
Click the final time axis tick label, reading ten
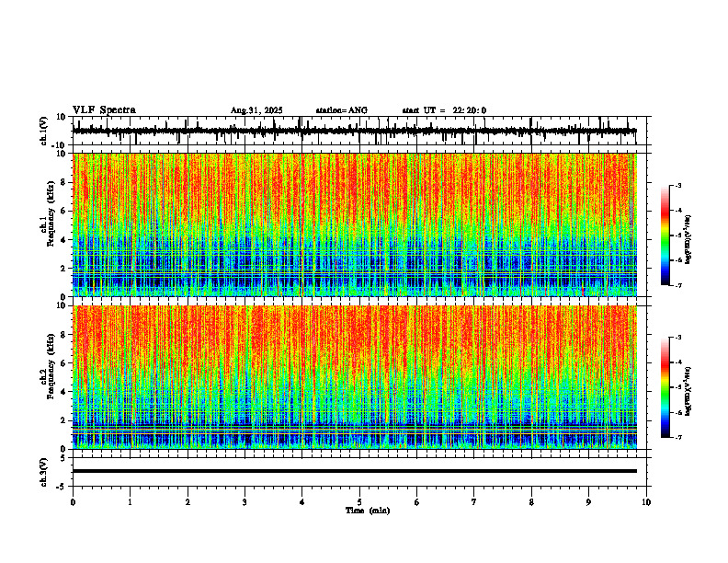point(646,502)
